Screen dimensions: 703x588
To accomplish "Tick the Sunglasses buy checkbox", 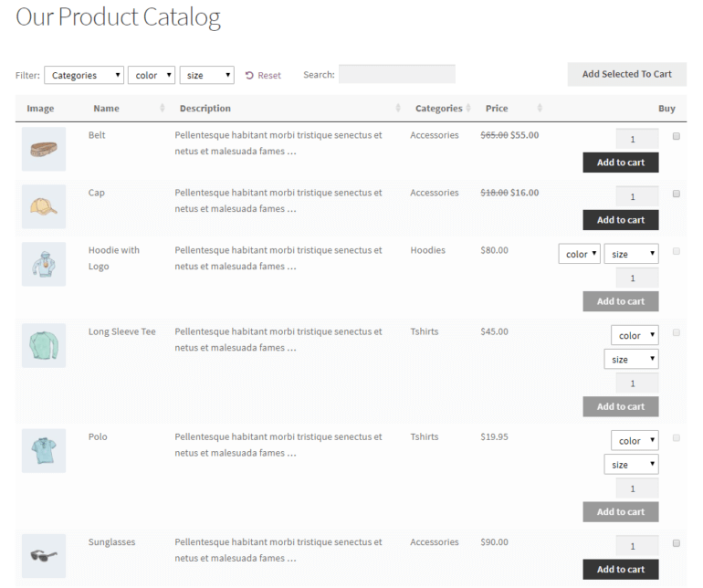I will 677,543.
